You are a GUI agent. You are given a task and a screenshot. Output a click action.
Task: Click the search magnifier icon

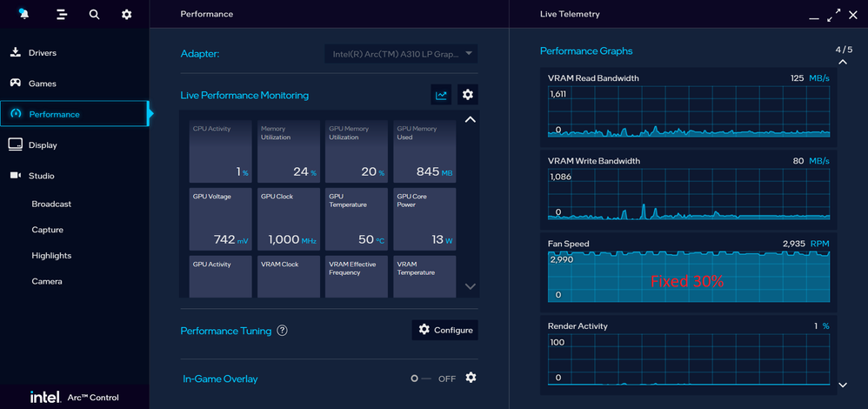(94, 15)
